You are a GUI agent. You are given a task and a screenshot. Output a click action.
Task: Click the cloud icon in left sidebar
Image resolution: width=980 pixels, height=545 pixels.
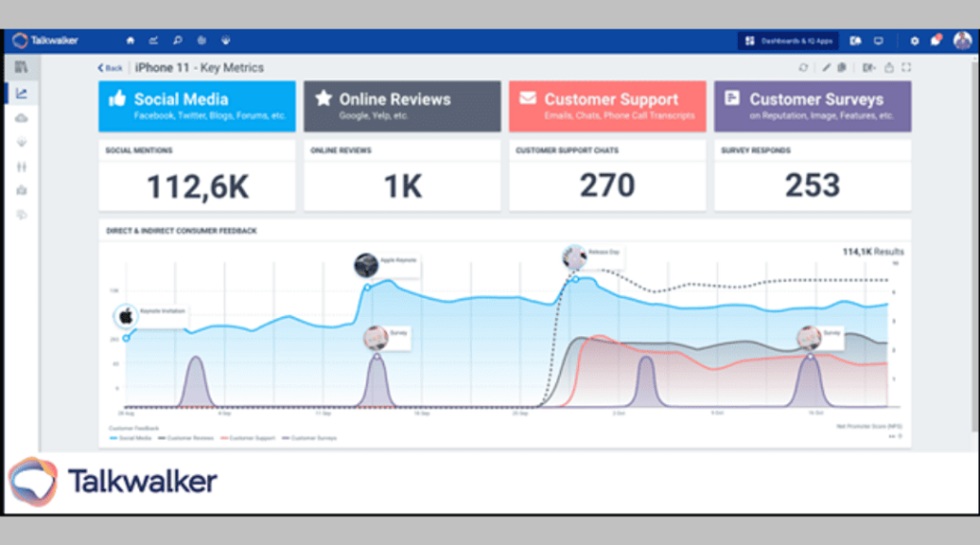tap(21, 118)
